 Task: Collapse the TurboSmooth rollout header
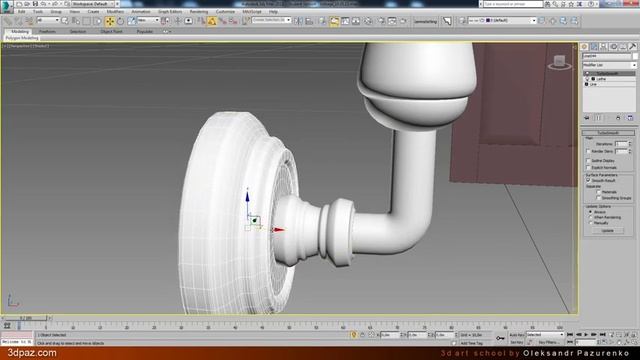(x=608, y=133)
